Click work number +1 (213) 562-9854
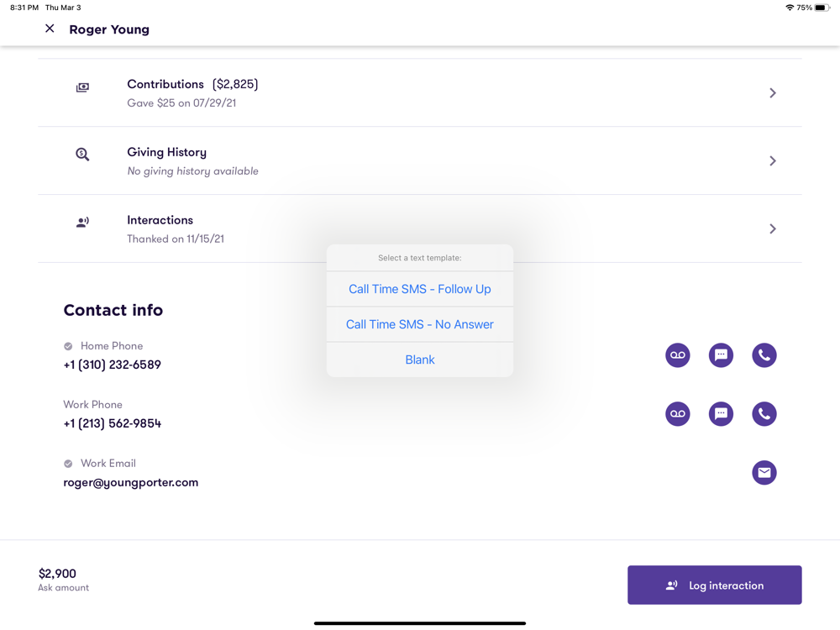 pyautogui.click(x=113, y=423)
